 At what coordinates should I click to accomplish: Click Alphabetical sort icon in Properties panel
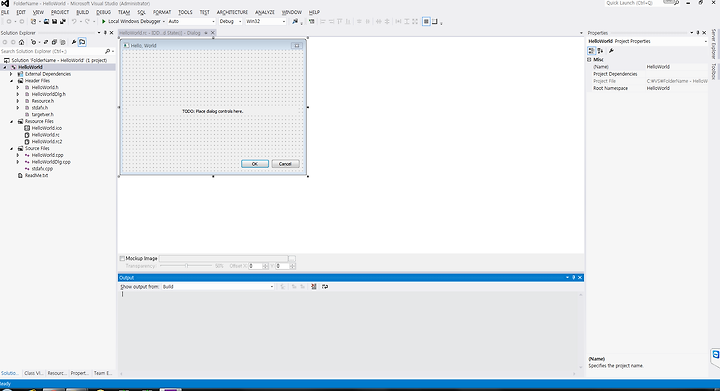[600, 50]
